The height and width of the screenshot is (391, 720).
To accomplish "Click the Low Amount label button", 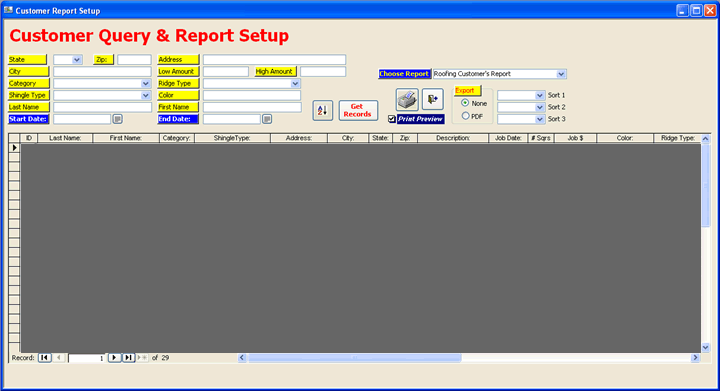I will (x=178, y=72).
